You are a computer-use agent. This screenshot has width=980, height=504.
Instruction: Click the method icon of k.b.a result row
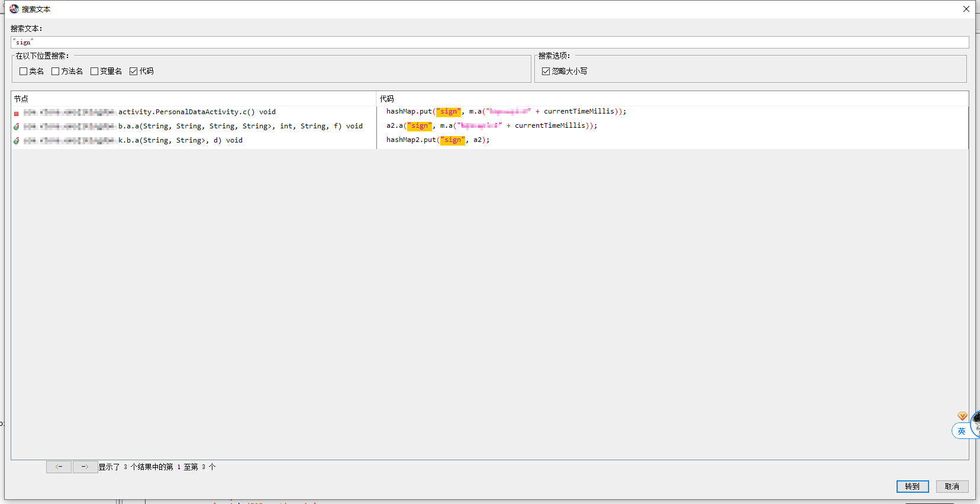(17, 141)
